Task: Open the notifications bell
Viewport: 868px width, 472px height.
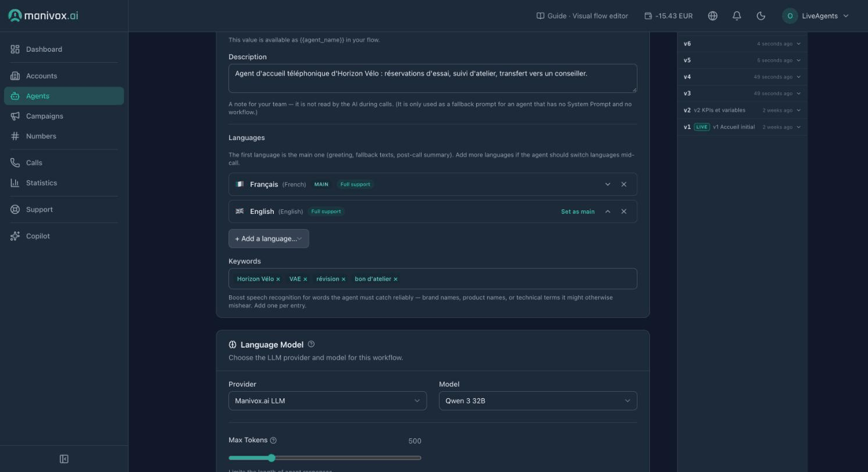Action: (737, 16)
